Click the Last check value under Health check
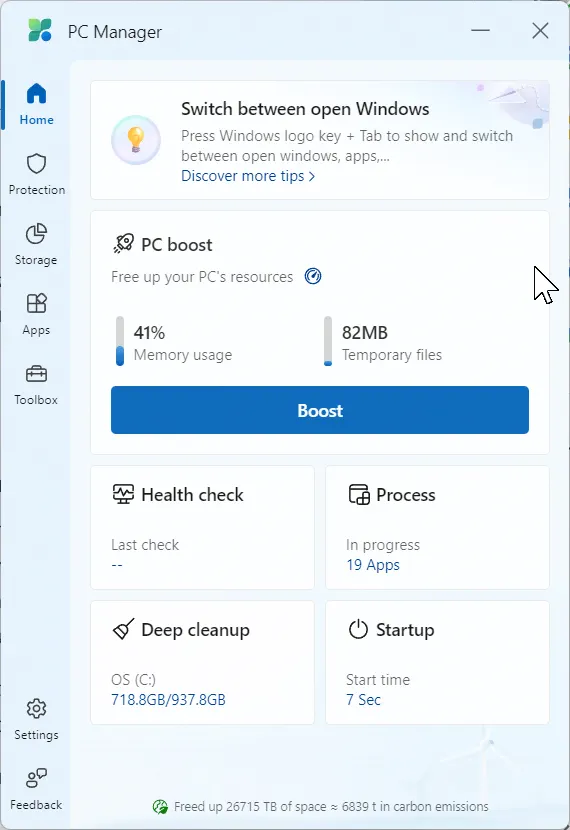 click(117, 565)
